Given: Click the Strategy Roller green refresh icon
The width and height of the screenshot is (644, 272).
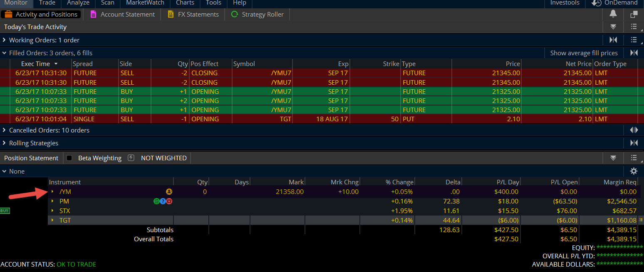Looking at the screenshot, I should (235, 14).
